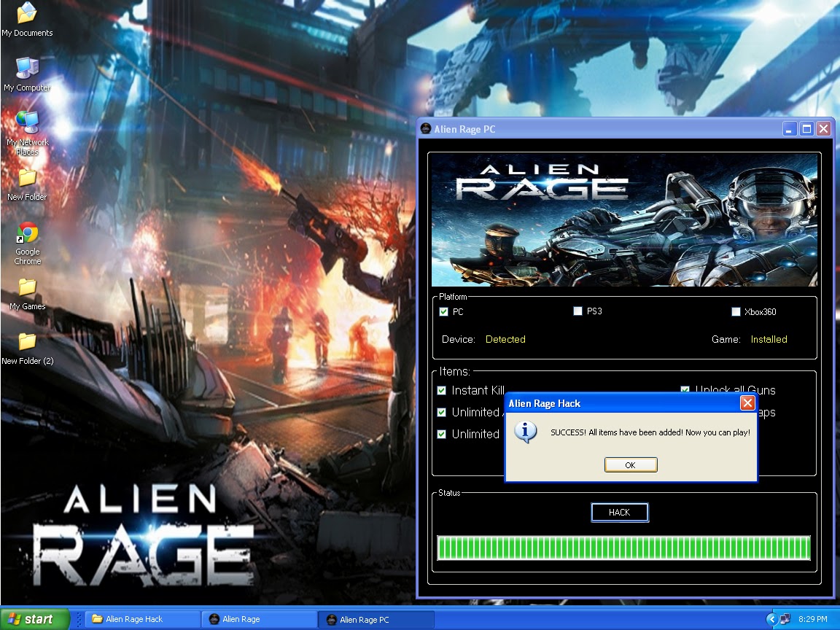Image resolution: width=840 pixels, height=630 pixels.
Task: Click the Alien Rage banner image
Action: 625,219
